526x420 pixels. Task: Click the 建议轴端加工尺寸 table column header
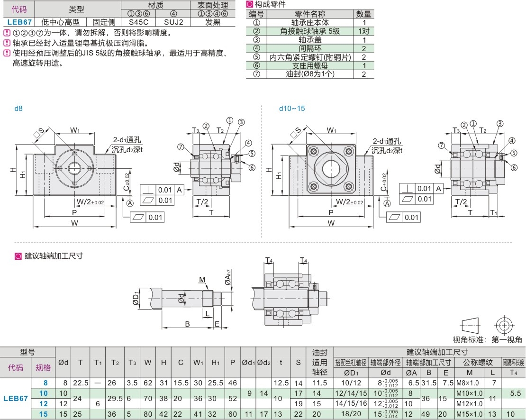(x=429, y=352)
